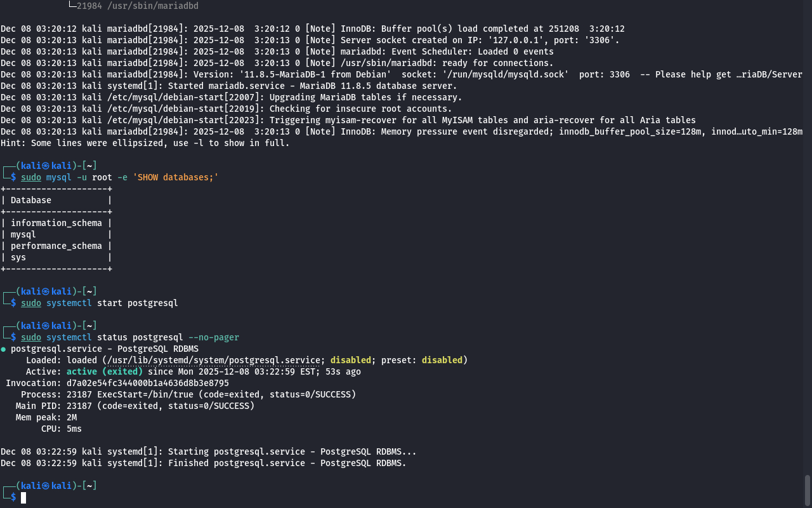This screenshot has height=508, width=812.
Task: Click the 'SHOW databases;' query string
Action: pyautogui.click(x=175, y=177)
